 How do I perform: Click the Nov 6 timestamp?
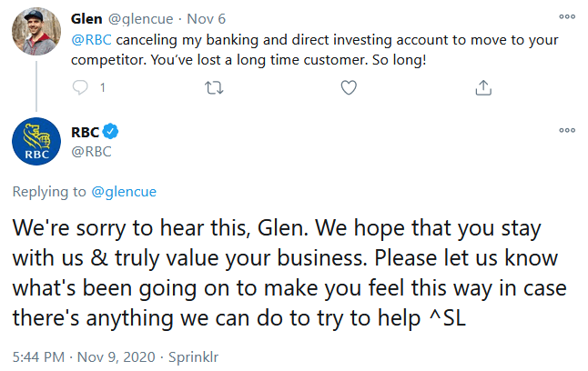tap(209, 19)
